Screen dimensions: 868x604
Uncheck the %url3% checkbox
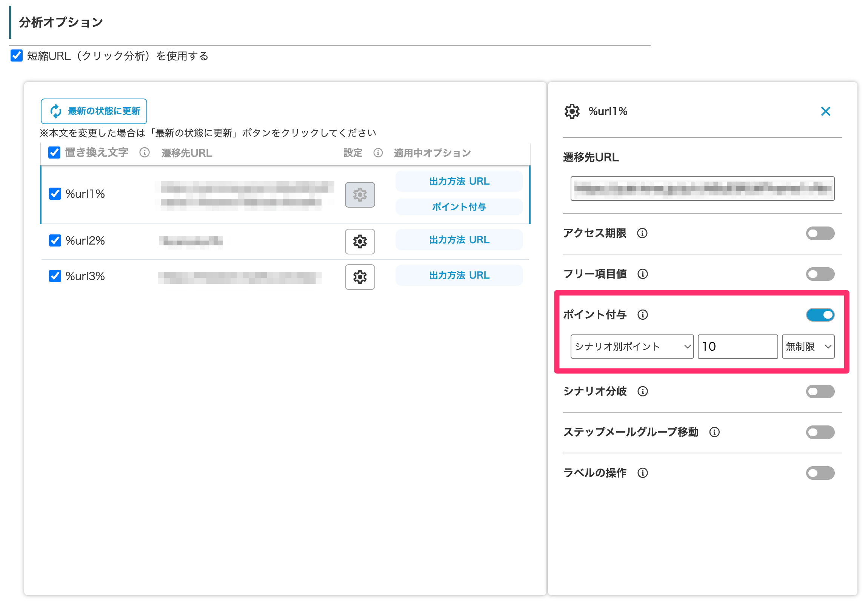[x=55, y=276]
